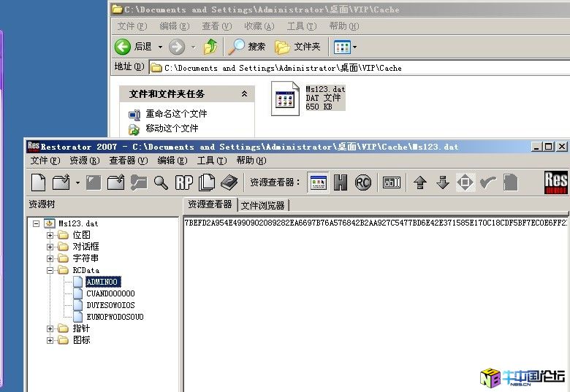Open the 资源(R) menu in Restorator
The width and height of the screenshot is (570, 392).
click(x=84, y=161)
